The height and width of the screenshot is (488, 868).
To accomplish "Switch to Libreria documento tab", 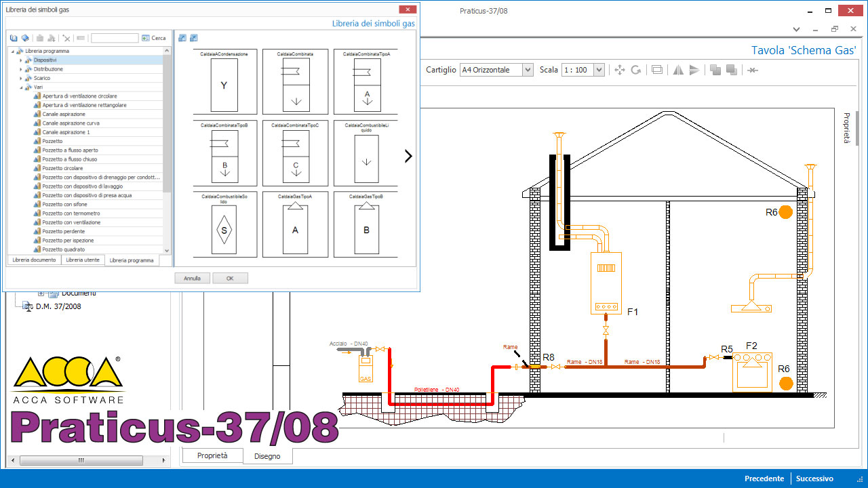I will point(34,260).
